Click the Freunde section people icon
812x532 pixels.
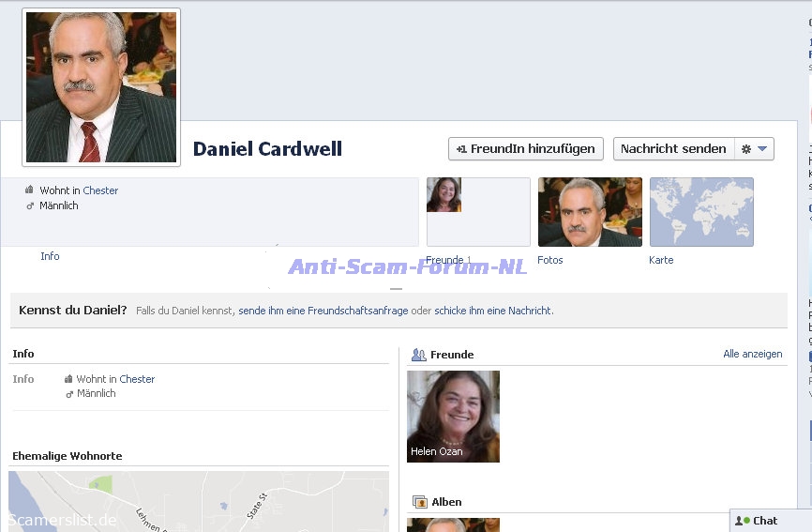pyautogui.click(x=418, y=355)
